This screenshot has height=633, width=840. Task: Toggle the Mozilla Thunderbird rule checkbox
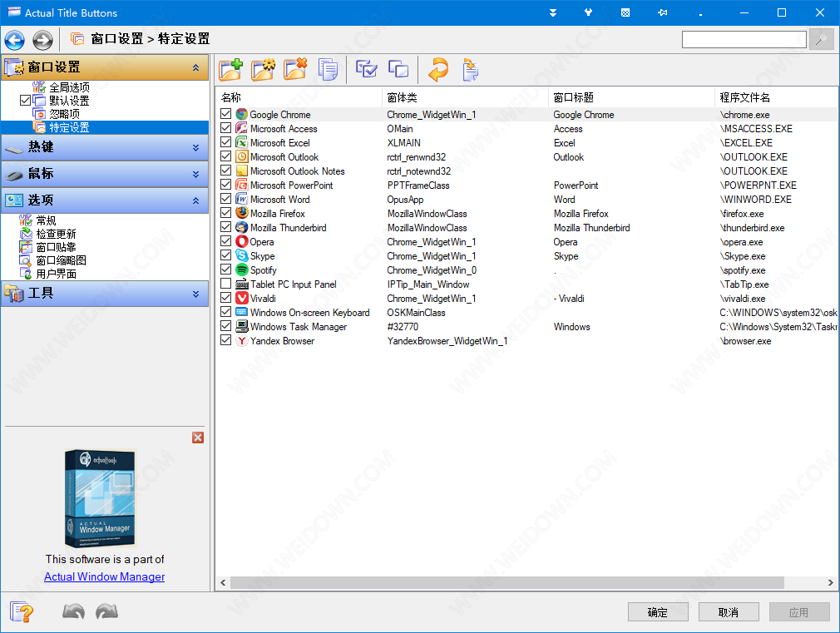(225, 227)
